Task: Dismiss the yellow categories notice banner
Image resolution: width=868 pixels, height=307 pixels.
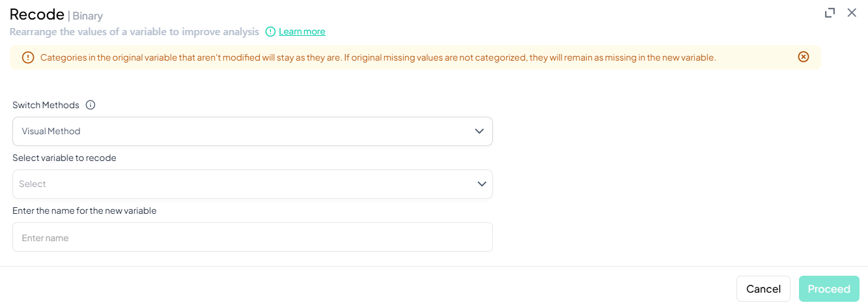Action: point(804,57)
